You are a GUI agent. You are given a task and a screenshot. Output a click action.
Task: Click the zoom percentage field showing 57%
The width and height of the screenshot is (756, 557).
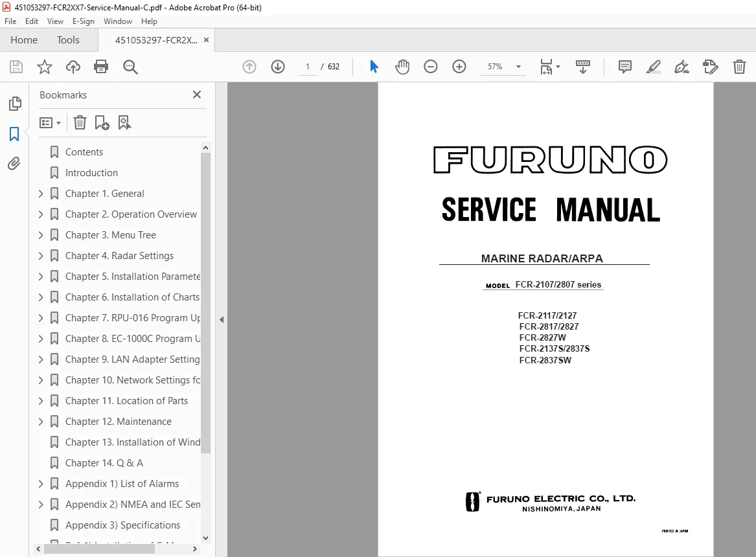click(x=495, y=67)
